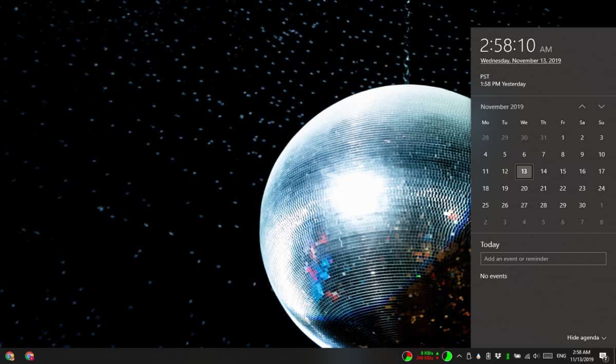Open the battery power status icon
616x364 pixels.
517,356
